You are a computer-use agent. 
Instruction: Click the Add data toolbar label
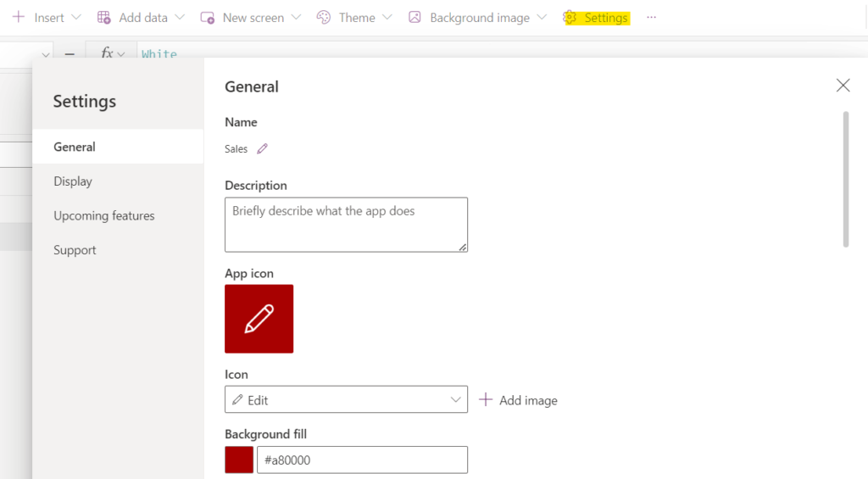[x=143, y=18]
